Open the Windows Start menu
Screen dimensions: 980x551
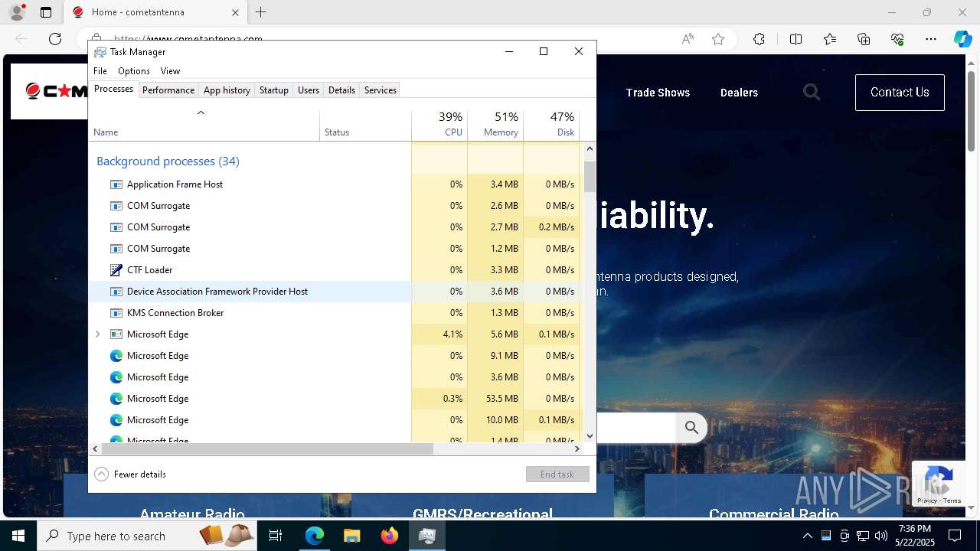(x=18, y=536)
